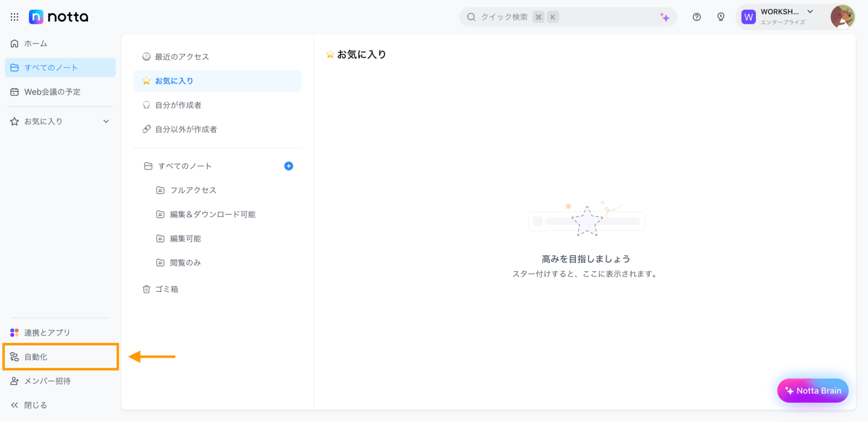
Task: Click the notta logo
Action: tap(59, 17)
